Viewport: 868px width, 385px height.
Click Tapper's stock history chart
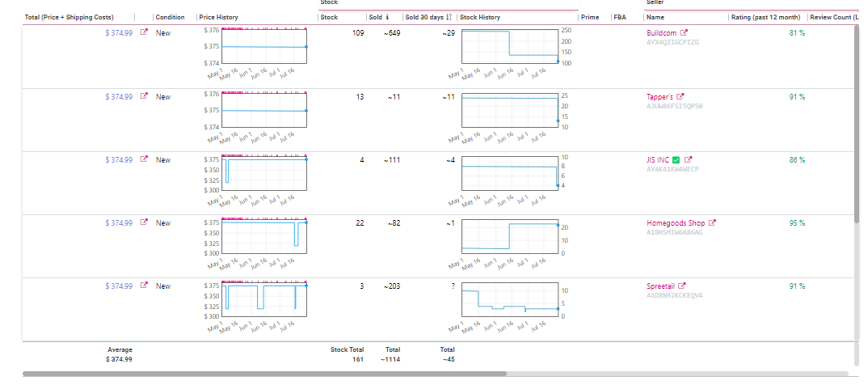[510, 110]
